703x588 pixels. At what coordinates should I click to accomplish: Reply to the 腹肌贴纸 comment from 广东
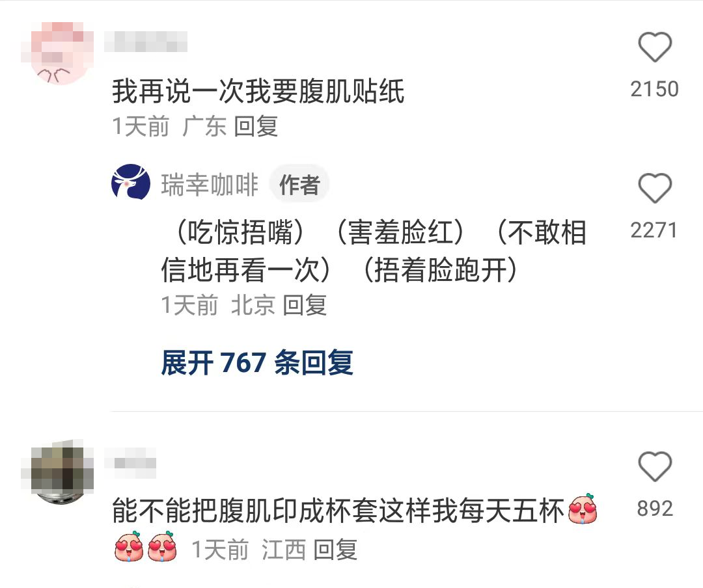coord(256,126)
